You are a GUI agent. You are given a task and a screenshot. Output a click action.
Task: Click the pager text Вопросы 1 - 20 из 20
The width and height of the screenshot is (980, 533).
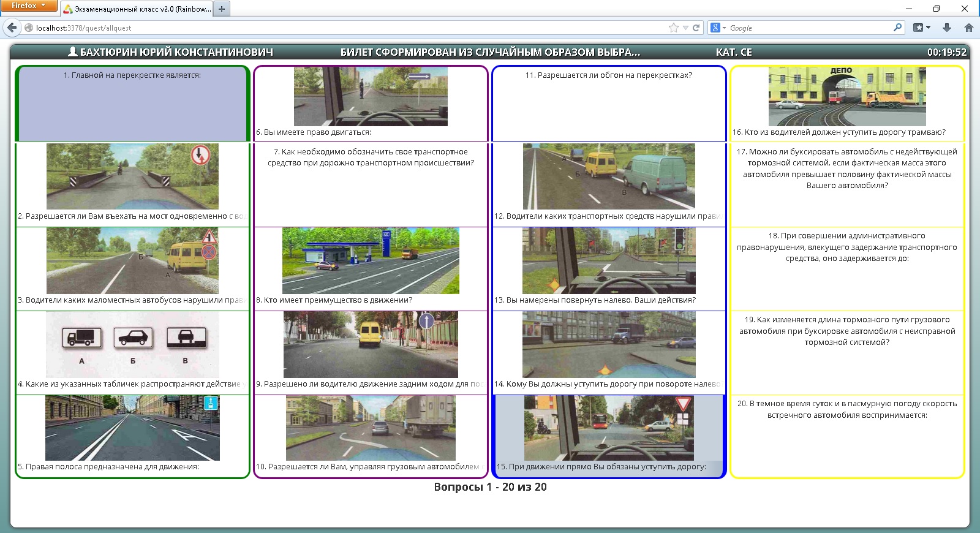pyautogui.click(x=490, y=487)
